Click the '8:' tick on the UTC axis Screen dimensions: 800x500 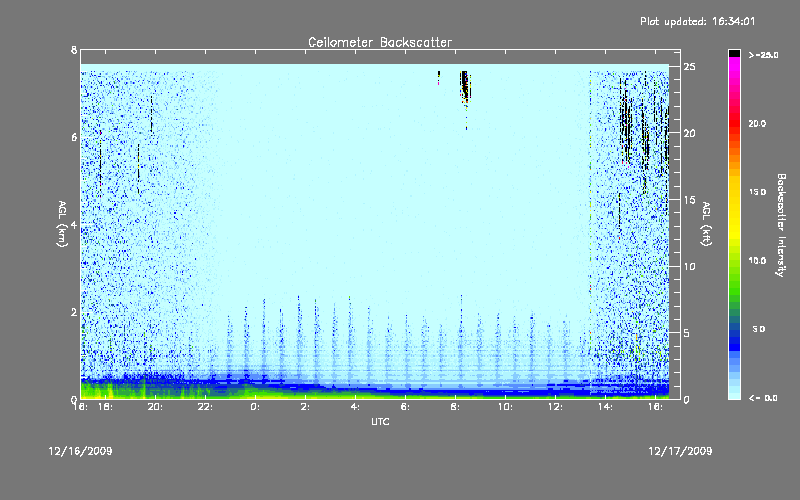455,407
